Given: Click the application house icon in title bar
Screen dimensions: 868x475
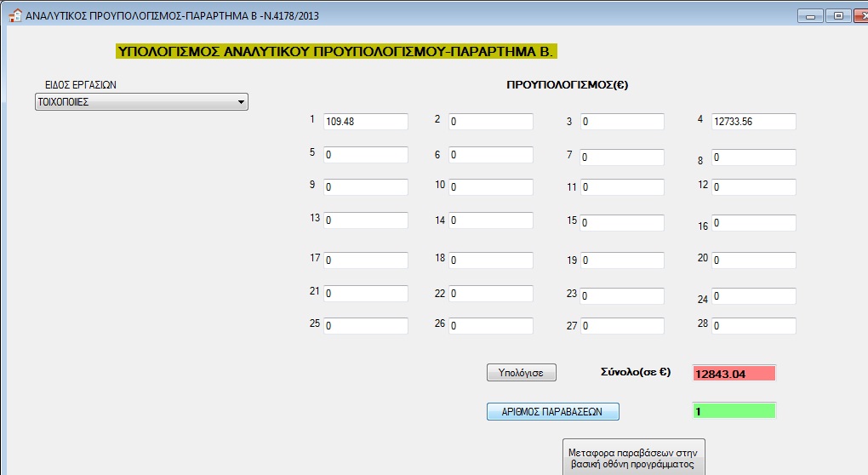Looking at the screenshot, I should point(14,15).
